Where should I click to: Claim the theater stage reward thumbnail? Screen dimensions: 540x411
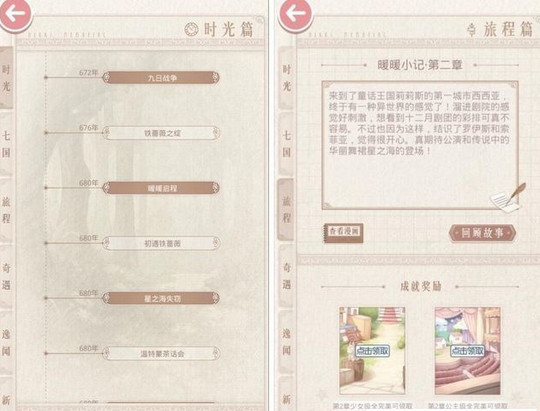point(467,350)
